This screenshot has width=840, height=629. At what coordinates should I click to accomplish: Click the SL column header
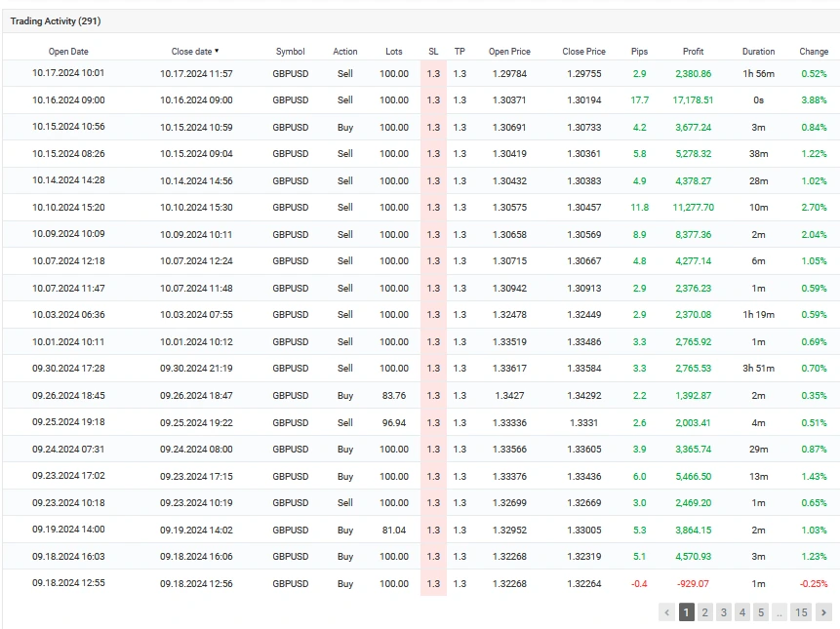pos(433,52)
